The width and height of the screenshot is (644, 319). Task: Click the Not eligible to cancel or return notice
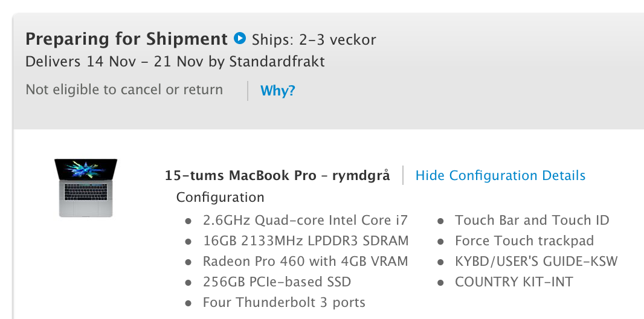click(x=124, y=89)
